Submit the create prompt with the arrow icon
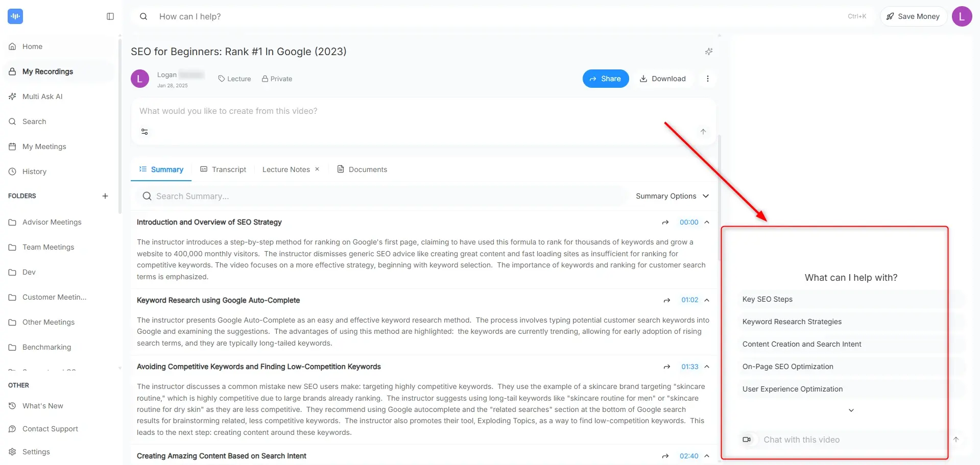The image size is (980, 465). [x=703, y=131]
